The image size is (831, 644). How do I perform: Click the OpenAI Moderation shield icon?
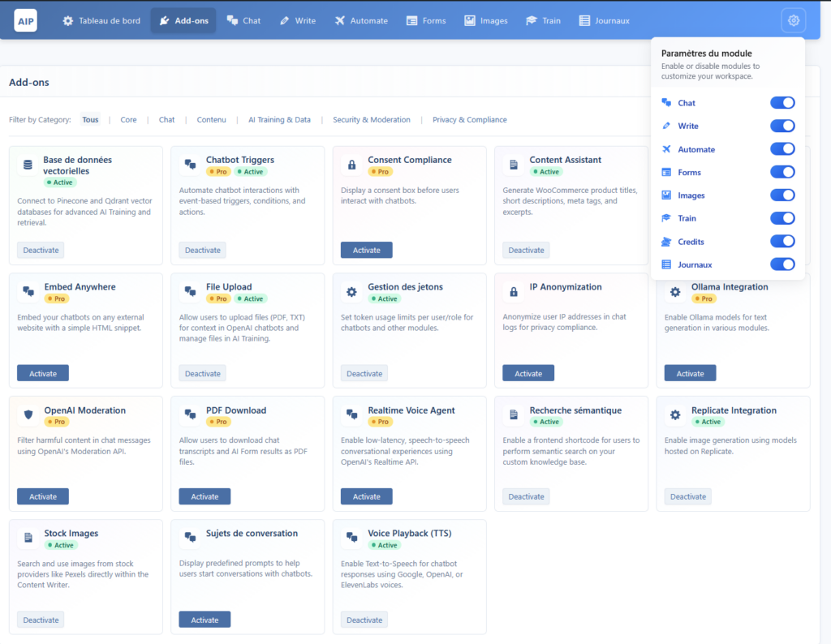28,414
